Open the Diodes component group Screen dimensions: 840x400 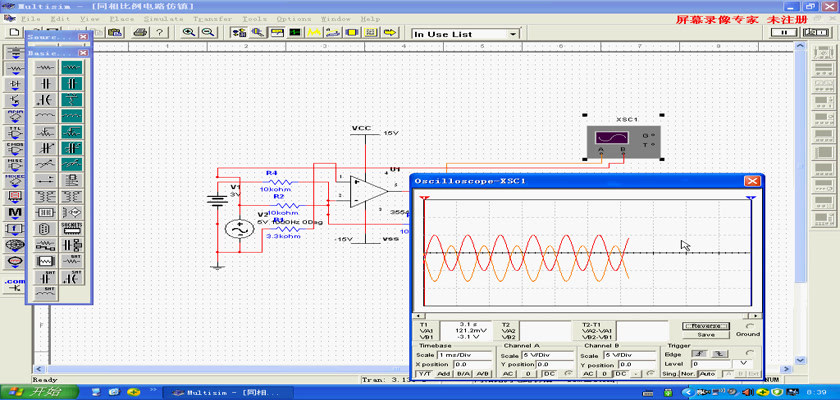click(x=15, y=85)
